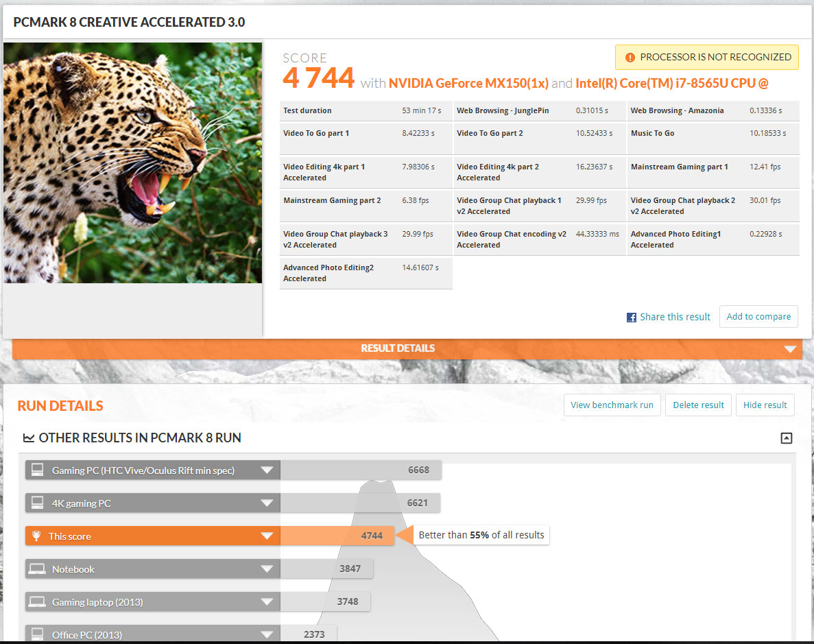Click the warning icon in processor notice
This screenshot has width=814, height=644.
tap(630, 58)
